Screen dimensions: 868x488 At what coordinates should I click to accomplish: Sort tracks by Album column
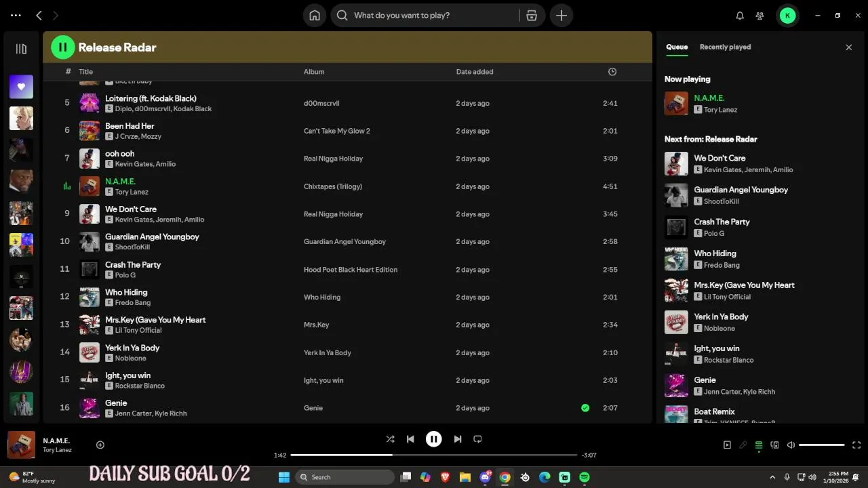(x=314, y=72)
